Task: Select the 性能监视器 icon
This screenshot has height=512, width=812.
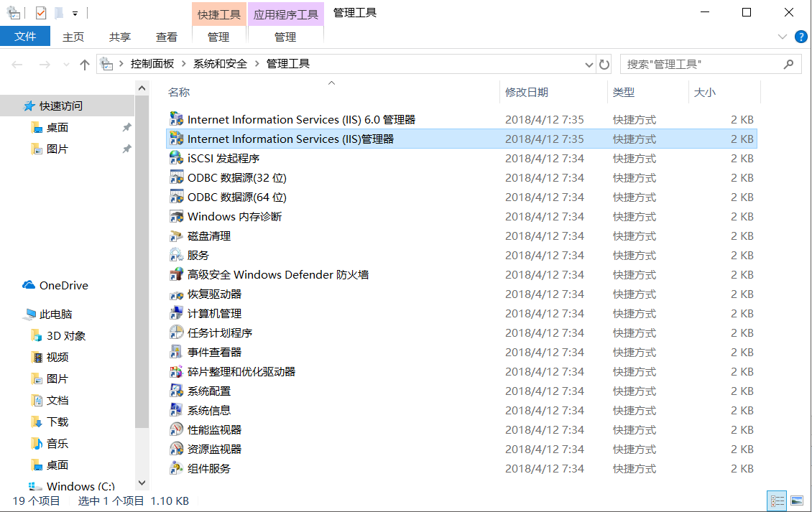Action: point(177,429)
